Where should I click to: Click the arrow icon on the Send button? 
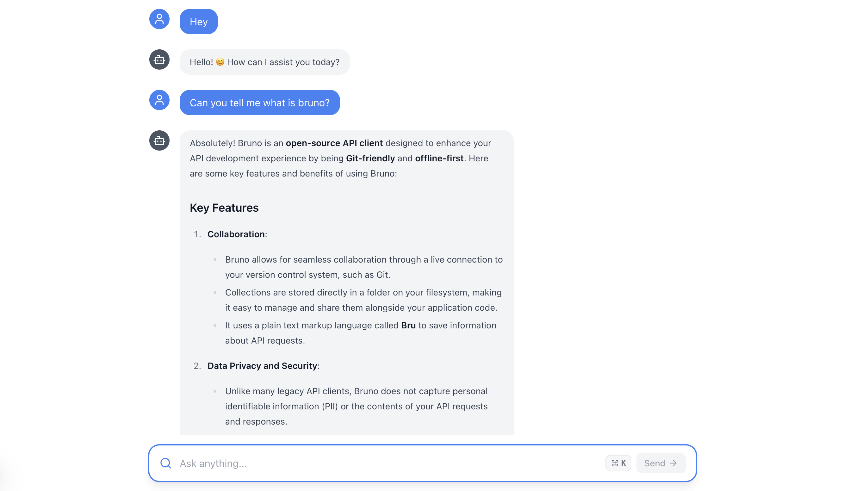pos(673,463)
